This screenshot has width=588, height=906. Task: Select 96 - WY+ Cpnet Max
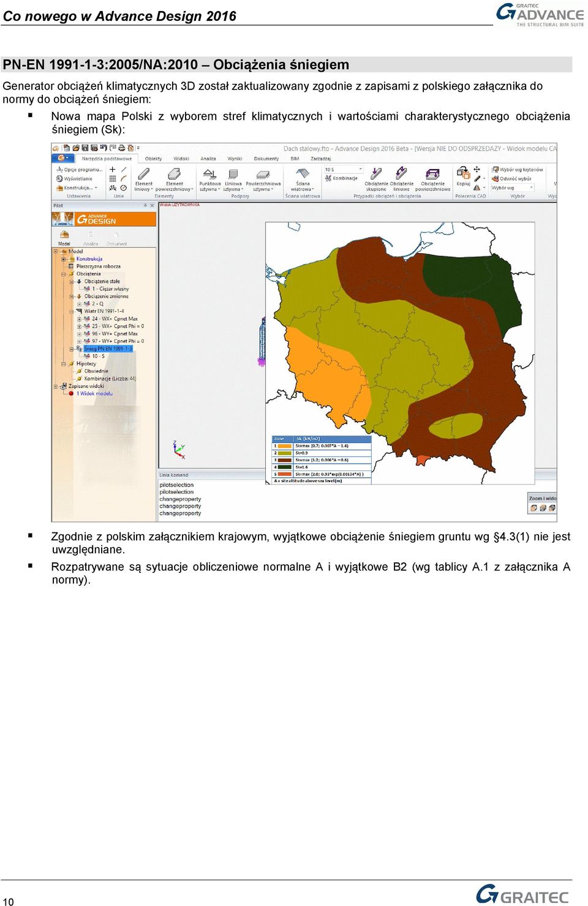click(115, 334)
